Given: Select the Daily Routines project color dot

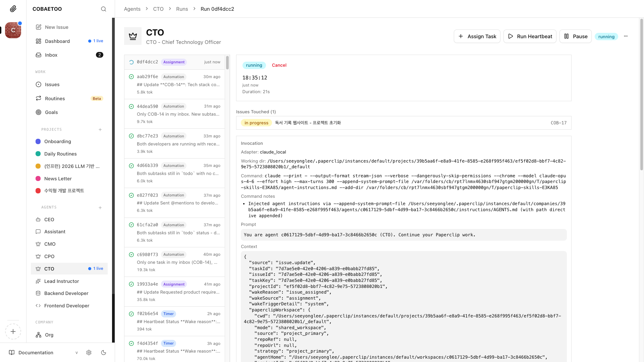Looking at the screenshot, I should point(38,154).
